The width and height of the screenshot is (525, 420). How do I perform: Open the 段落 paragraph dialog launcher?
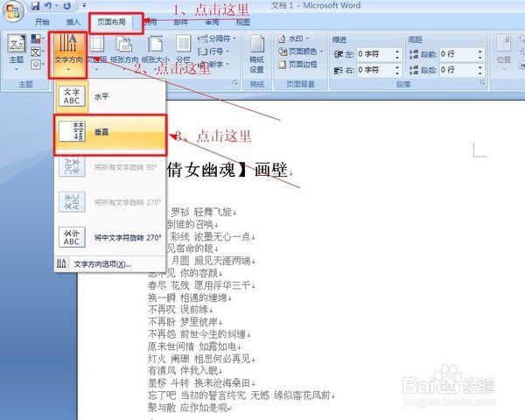click(x=482, y=83)
